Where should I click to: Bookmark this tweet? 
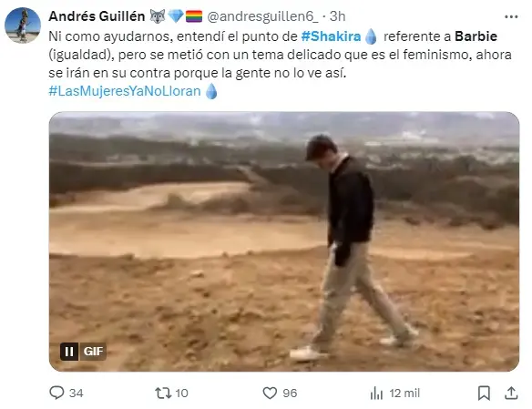pyautogui.click(x=484, y=394)
